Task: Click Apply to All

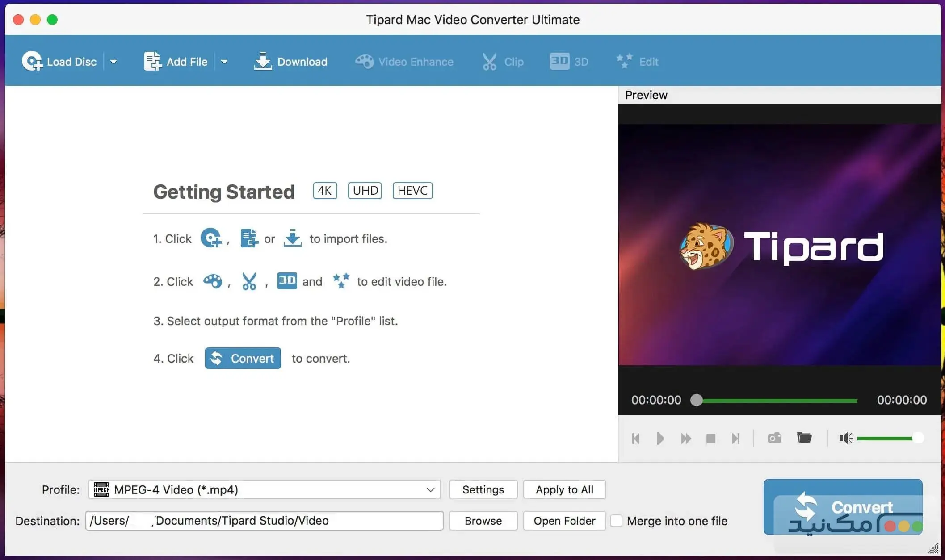Action: (564, 489)
